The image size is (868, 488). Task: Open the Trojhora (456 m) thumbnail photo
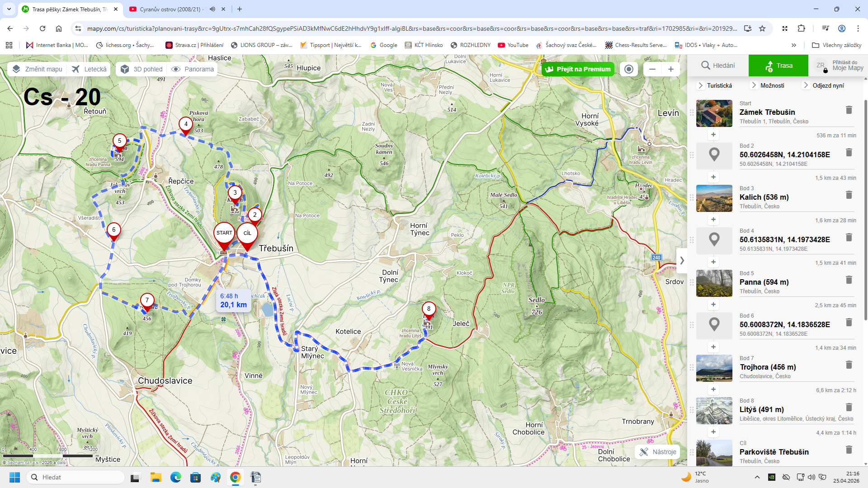714,368
